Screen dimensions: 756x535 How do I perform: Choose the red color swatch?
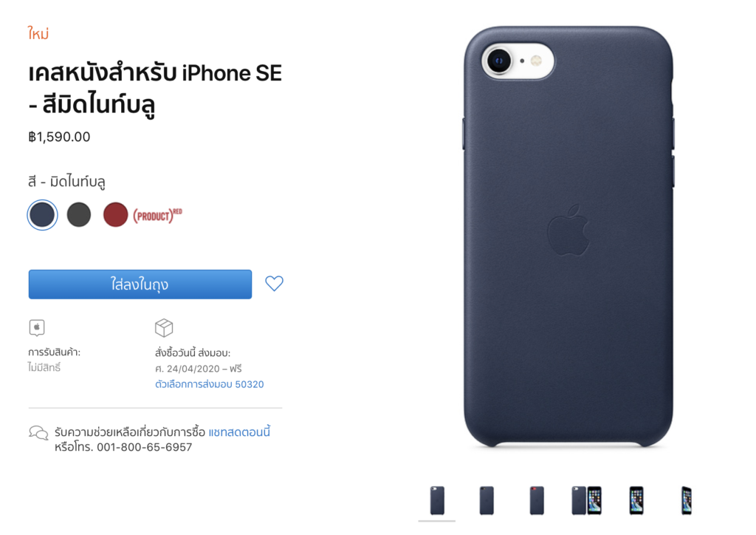coord(116,215)
